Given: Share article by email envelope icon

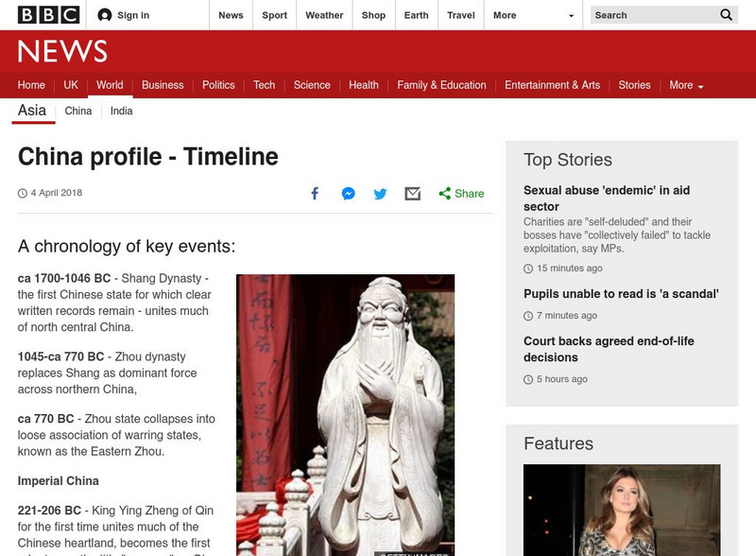Looking at the screenshot, I should (x=413, y=194).
